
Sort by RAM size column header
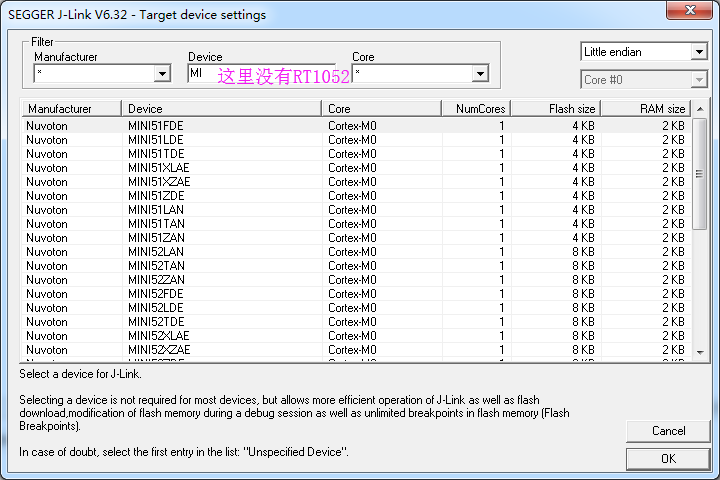pos(646,109)
